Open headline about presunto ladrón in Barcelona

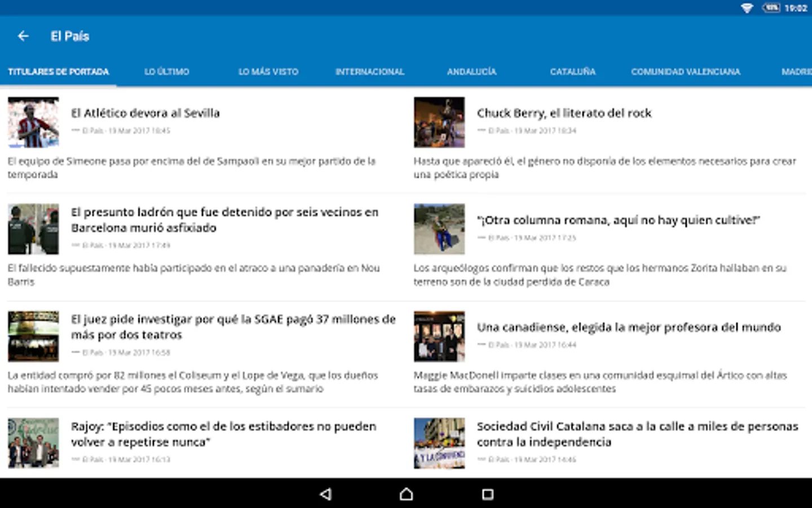pyautogui.click(x=224, y=220)
